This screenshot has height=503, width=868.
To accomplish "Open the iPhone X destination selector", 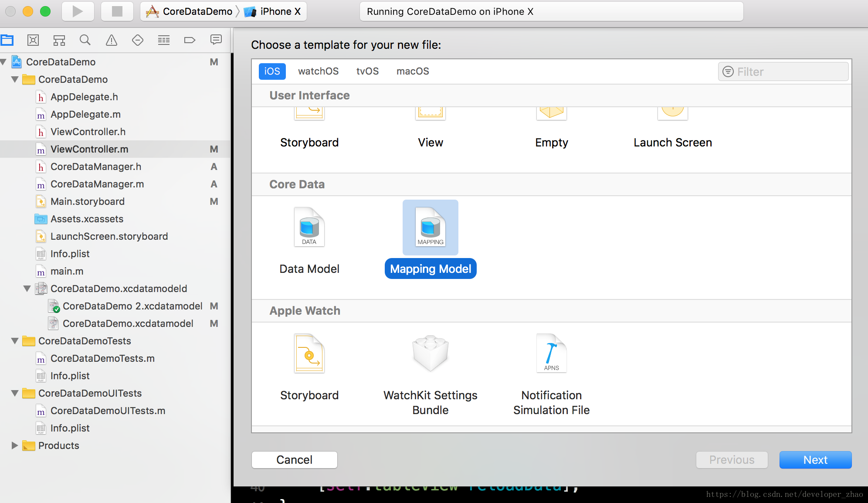I will (x=273, y=11).
